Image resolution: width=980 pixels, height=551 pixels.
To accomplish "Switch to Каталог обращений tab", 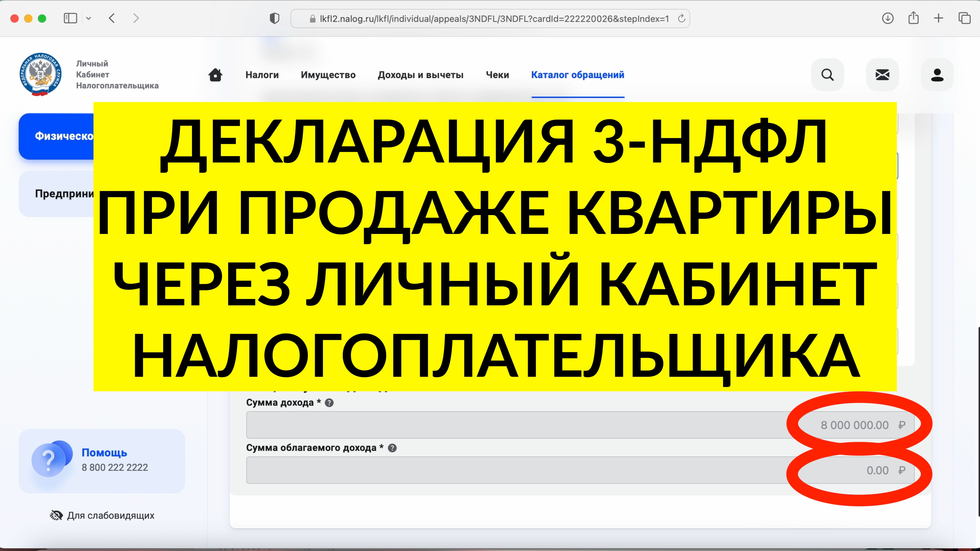I will [578, 75].
